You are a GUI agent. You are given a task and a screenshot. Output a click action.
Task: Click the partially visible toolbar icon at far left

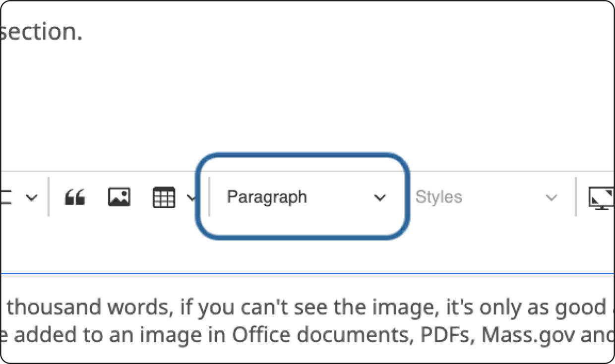[x=5, y=197]
